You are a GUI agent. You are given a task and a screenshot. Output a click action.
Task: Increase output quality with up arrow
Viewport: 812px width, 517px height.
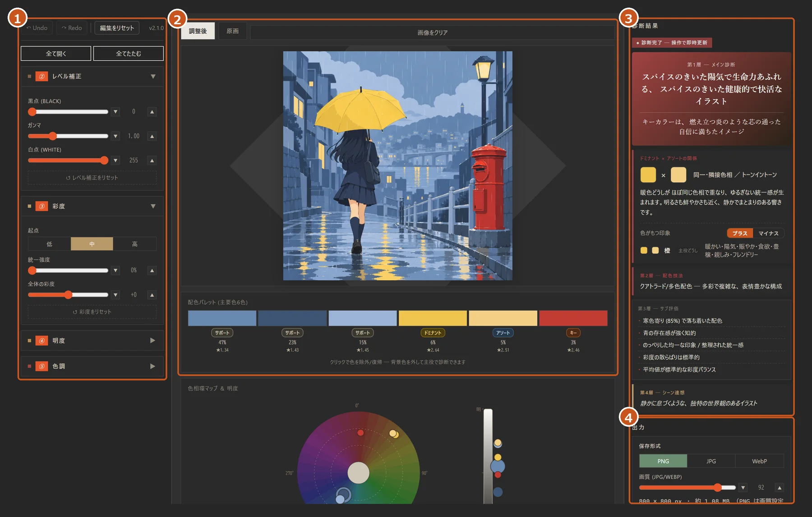click(780, 487)
